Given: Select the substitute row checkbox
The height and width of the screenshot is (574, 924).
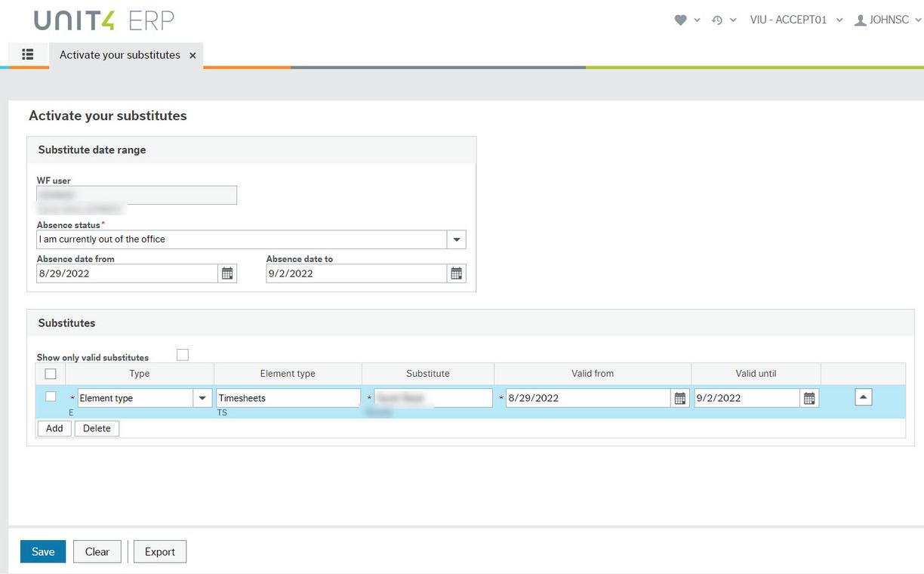Looking at the screenshot, I should pos(50,396).
